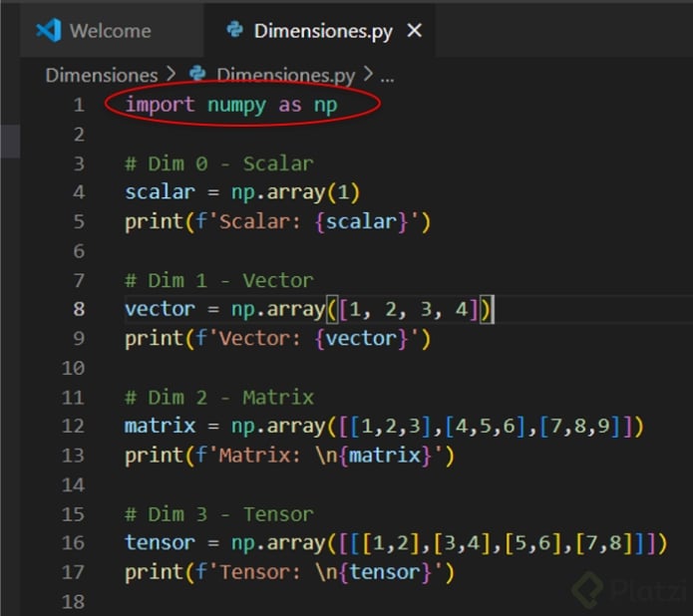The image size is (693, 616).
Task: Click line number 16 in gutter
Action: [x=74, y=542]
